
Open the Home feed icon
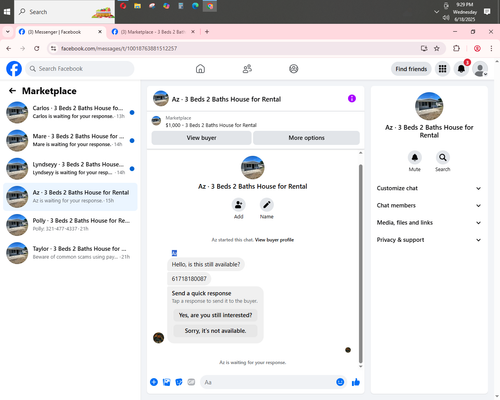(x=200, y=69)
